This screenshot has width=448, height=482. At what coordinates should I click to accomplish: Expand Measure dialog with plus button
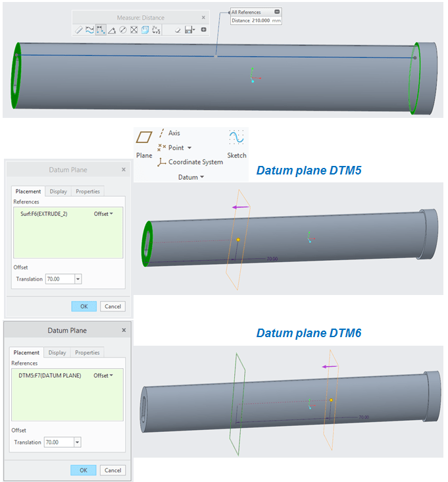(x=203, y=30)
